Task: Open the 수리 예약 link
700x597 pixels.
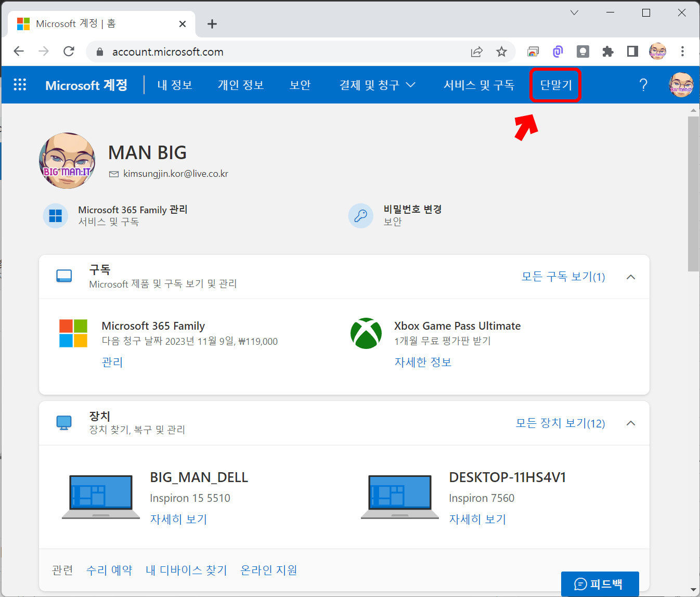Action: coord(109,570)
